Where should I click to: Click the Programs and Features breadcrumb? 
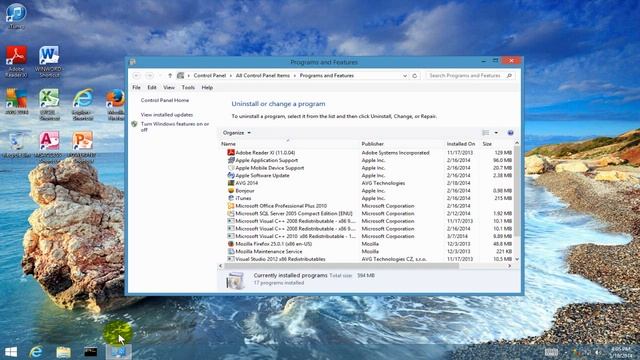click(x=327, y=76)
